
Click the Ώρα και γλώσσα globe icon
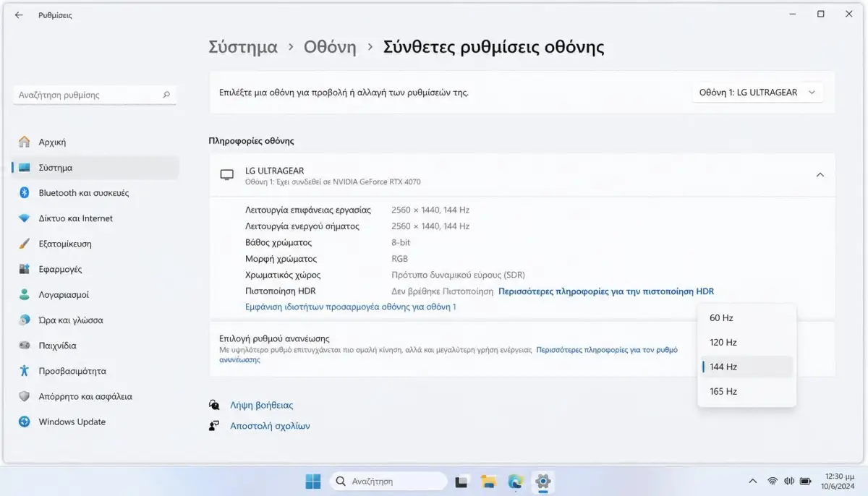[x=25, y=320]
